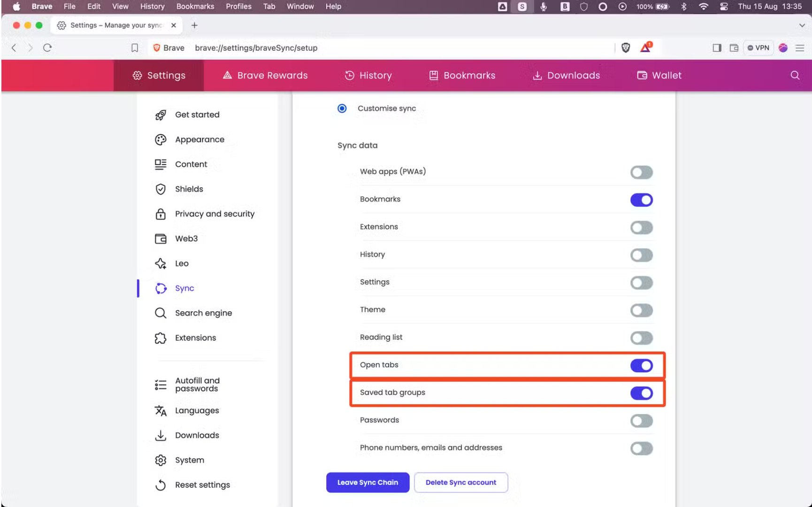Bookmark this page using bookmark icon
The width and height of the screenshot is (812, 507).
tap(135, 48)
